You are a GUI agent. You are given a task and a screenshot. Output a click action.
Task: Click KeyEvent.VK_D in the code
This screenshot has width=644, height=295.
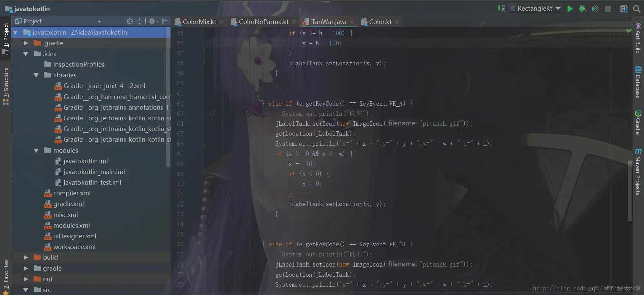coord(382,244)
